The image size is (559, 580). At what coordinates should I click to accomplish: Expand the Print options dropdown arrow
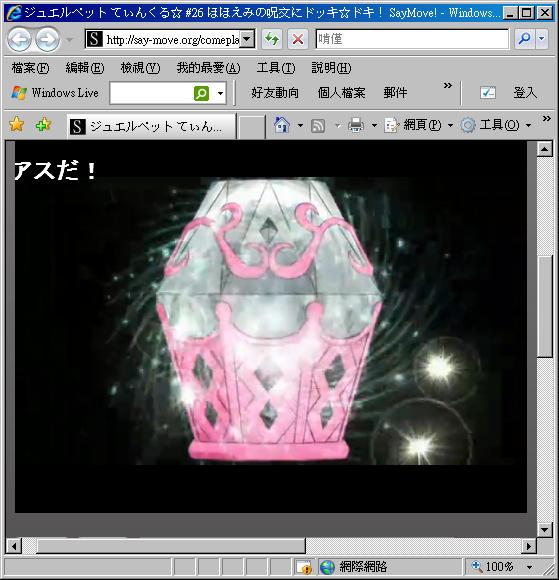click(x=374, y=125)
